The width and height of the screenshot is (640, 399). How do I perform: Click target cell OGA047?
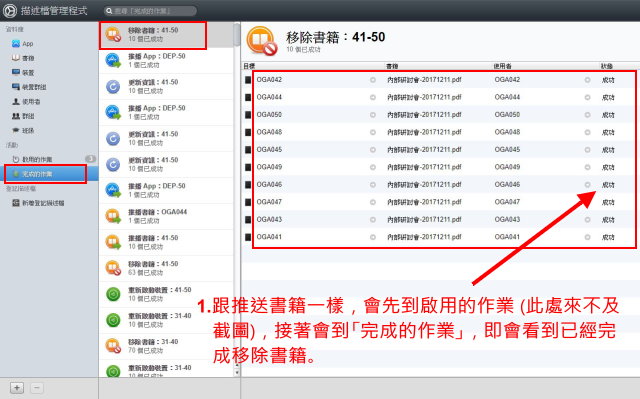point(269,202)
